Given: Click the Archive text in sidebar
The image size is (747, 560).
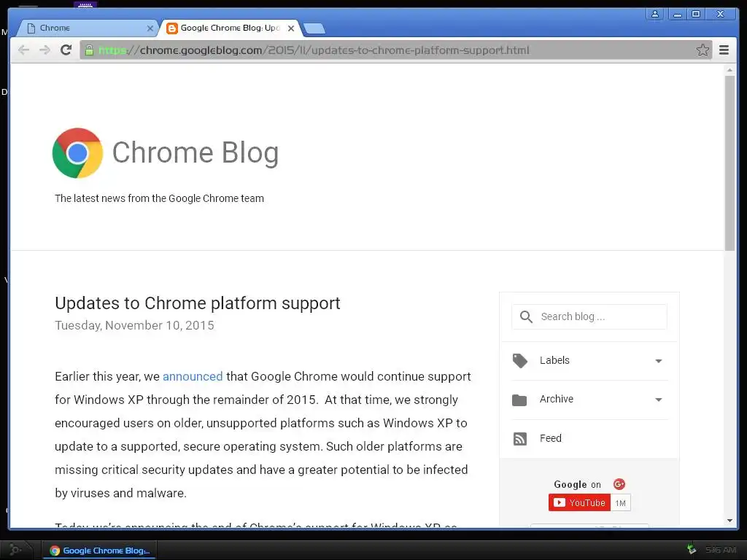Looking at the screenshot, I should coord(557,399).
